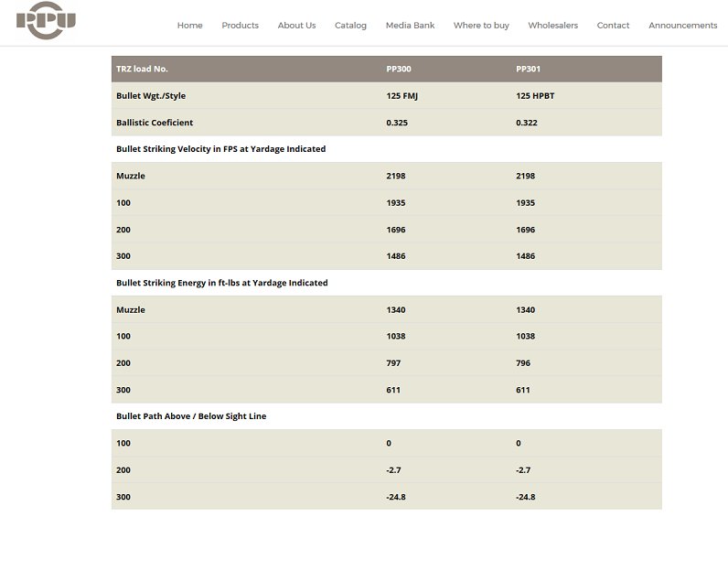Click the PPU logo icon
728x571 pixels.
(x=46, y=20)
